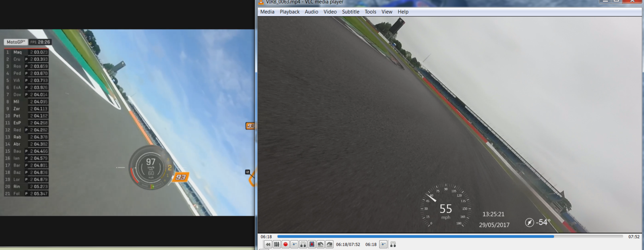The width and height of the screenshot is (644, 250).
Task: Click the remaining time 07:52 label
Action: click(x=634, y=237)
